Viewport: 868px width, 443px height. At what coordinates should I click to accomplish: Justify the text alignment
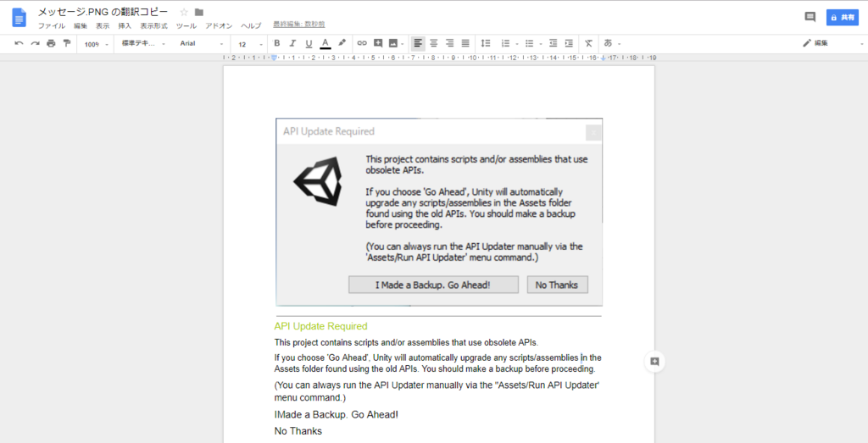pos(465,43)
